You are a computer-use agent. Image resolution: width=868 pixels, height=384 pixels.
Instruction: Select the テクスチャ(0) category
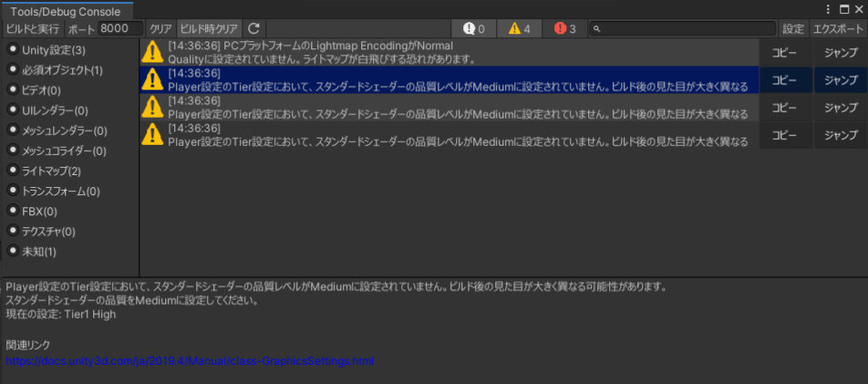coord(41,232)
